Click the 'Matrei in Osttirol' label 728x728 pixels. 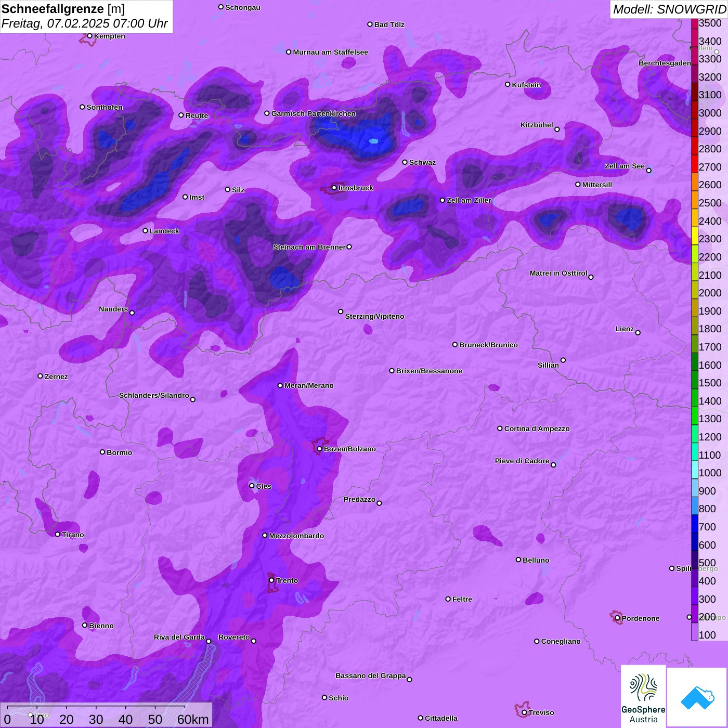(x=558, y=273)
